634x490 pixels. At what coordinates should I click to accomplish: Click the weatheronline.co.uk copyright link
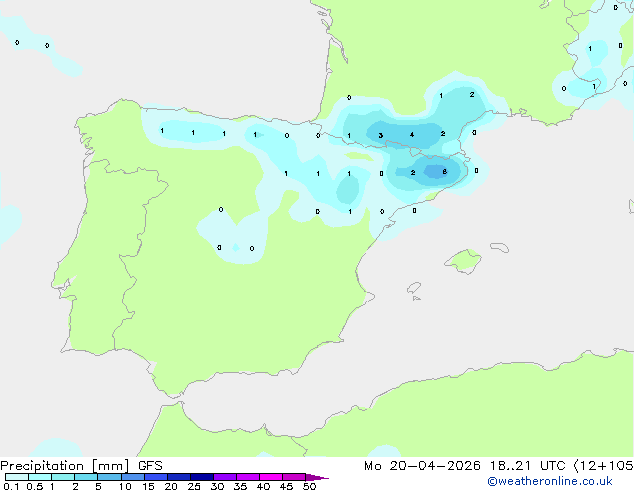click(x=550, y=481)
